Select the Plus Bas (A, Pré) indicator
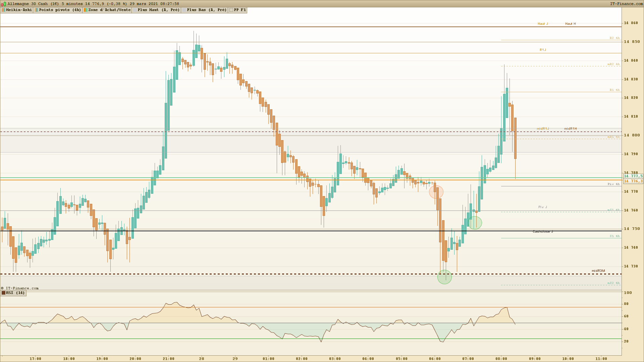 [x=207, y=10]
